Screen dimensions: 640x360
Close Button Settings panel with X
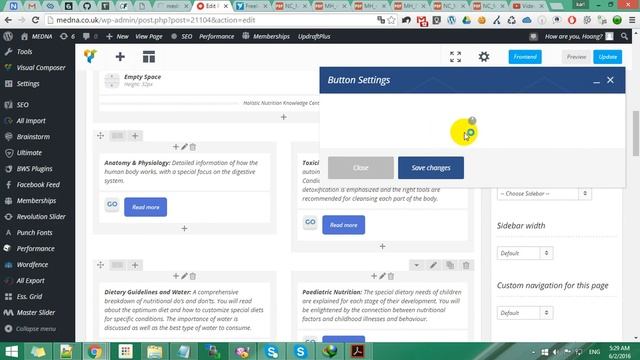tap(610, 80)
